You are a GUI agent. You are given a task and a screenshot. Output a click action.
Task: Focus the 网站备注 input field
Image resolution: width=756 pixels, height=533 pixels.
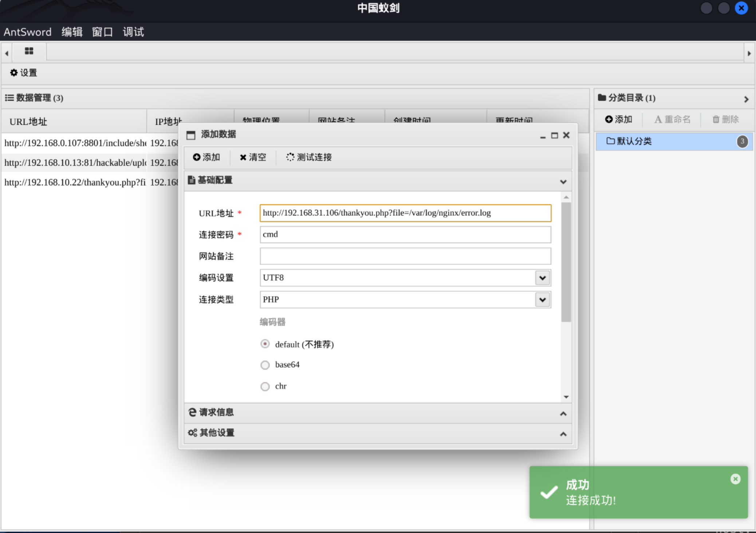coord(405,256)
